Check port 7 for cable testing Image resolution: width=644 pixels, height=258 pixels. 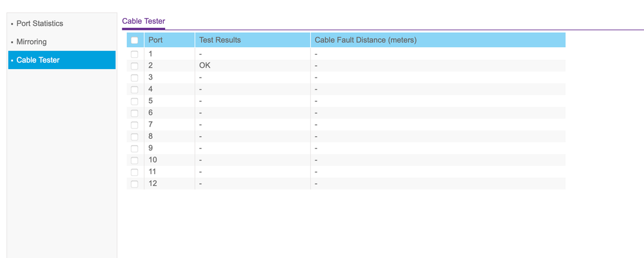[x=134, y=125]
